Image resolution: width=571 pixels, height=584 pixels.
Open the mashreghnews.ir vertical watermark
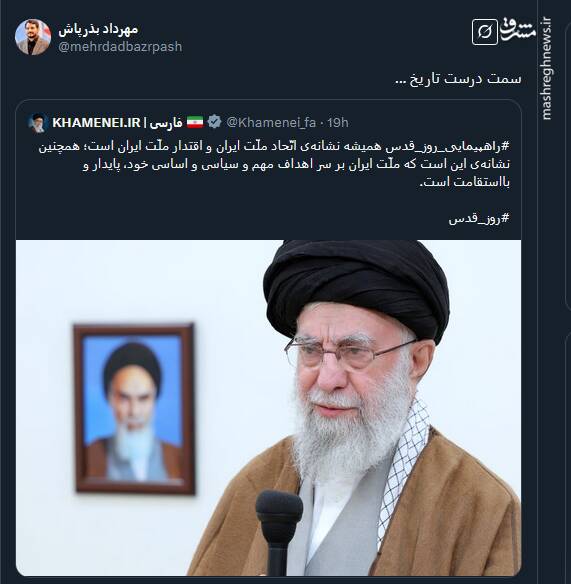(x=546, y=69)
